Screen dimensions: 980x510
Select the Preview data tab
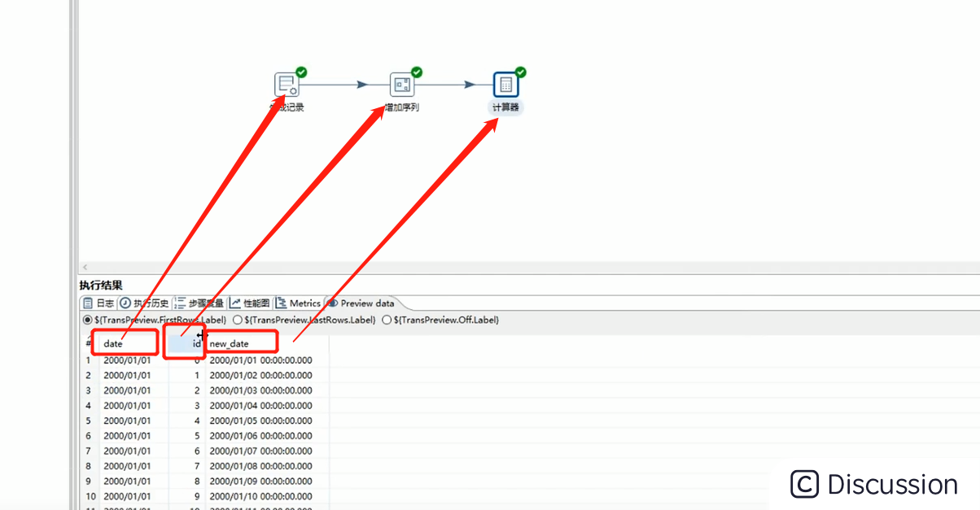point(361,303)
